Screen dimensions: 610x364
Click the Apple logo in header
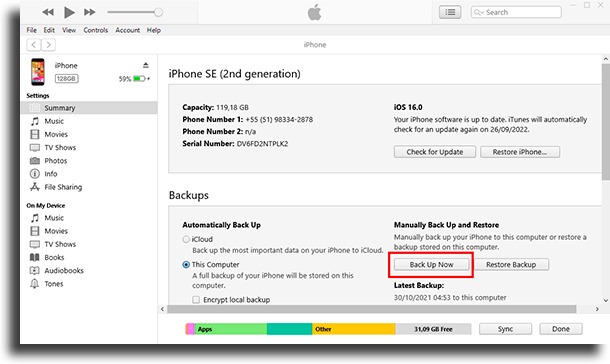point(314,12)
